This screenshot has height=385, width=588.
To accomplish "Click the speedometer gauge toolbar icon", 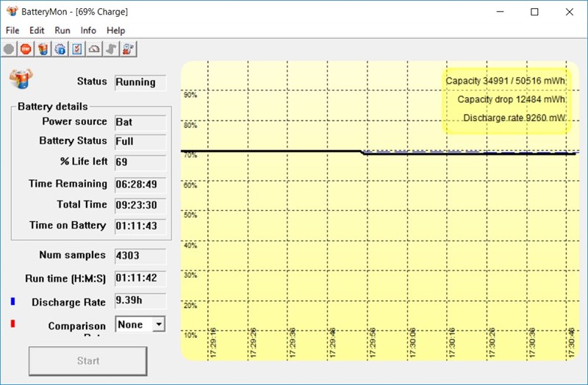I will [94, 49].
